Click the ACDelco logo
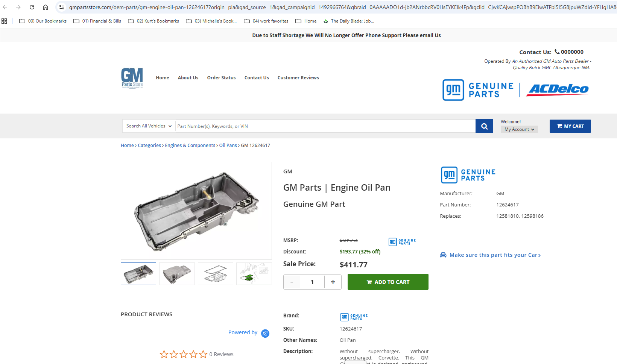Image resolution: width=617 pixels, height=364 pixels. 558,89
